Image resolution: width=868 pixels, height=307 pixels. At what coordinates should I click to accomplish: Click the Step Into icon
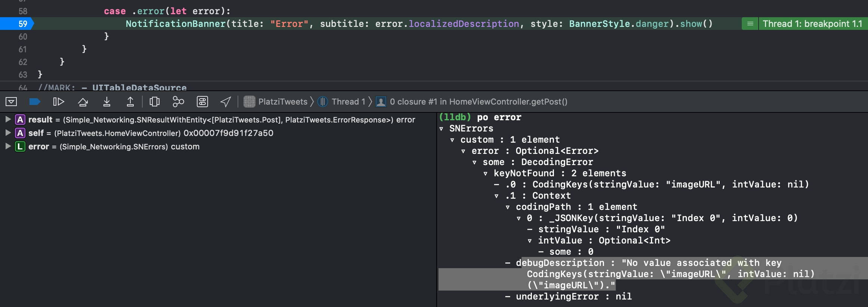tap(107, 102)
